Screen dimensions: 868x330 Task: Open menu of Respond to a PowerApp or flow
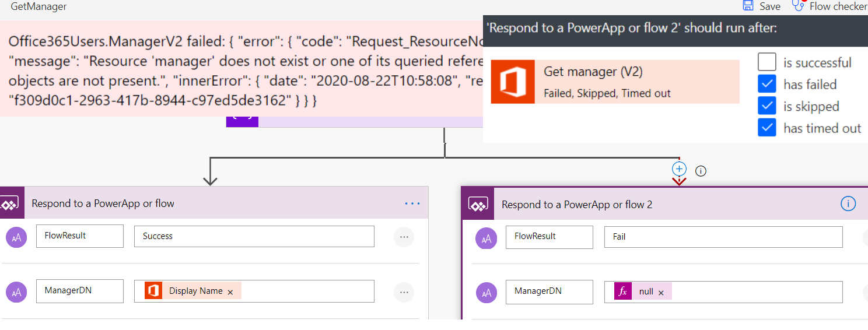coord(412,203)
